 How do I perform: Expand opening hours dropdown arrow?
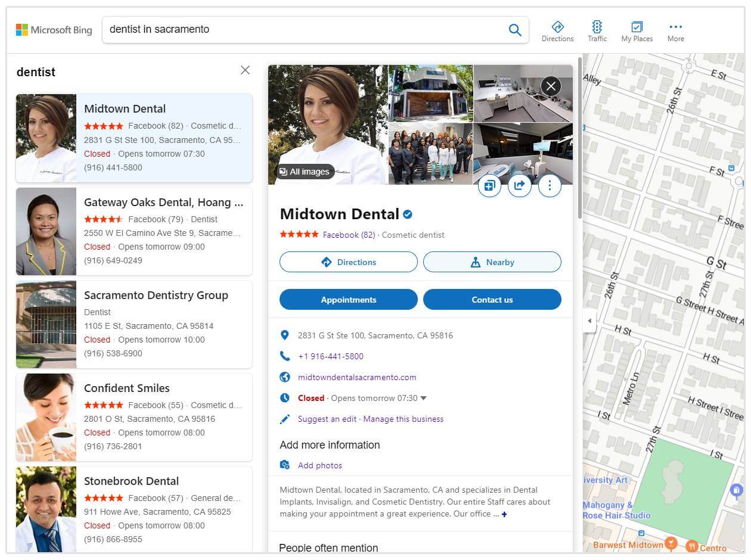click(x=424, y=398)
